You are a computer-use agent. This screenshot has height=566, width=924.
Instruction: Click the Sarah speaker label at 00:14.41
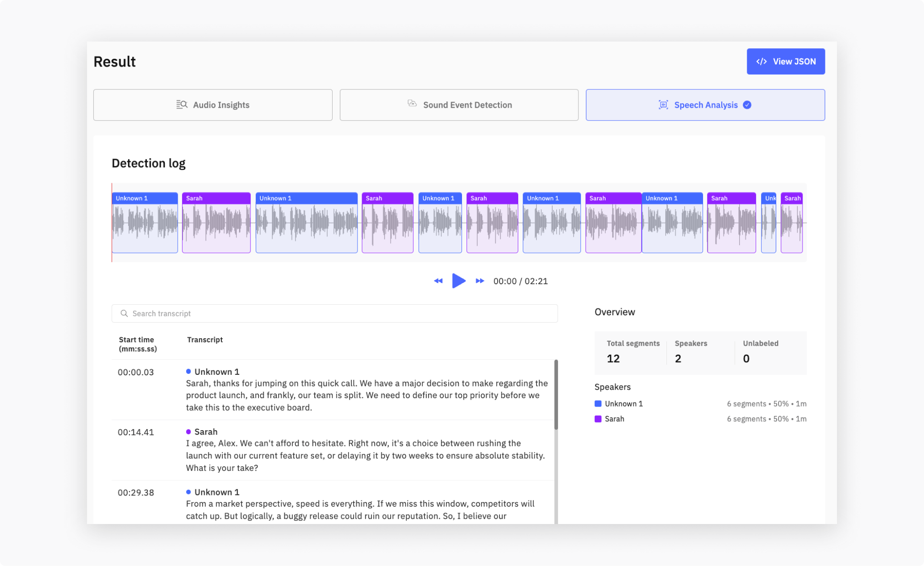pyautogui.click(x=206, y=432)
